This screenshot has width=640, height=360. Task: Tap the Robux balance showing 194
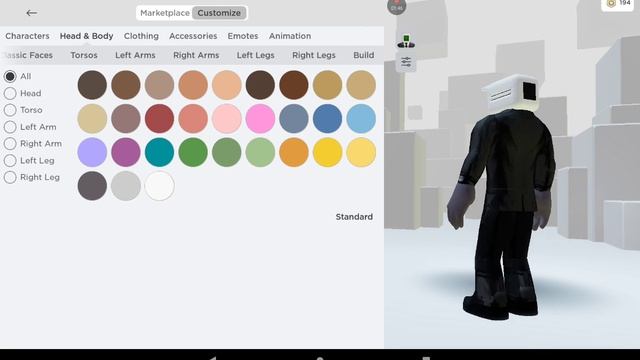618,4
